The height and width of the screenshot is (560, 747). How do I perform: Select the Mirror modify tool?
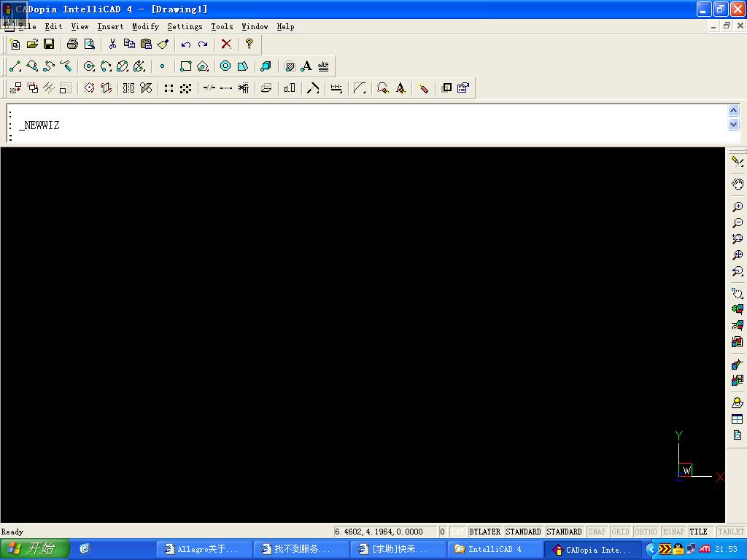128,88
